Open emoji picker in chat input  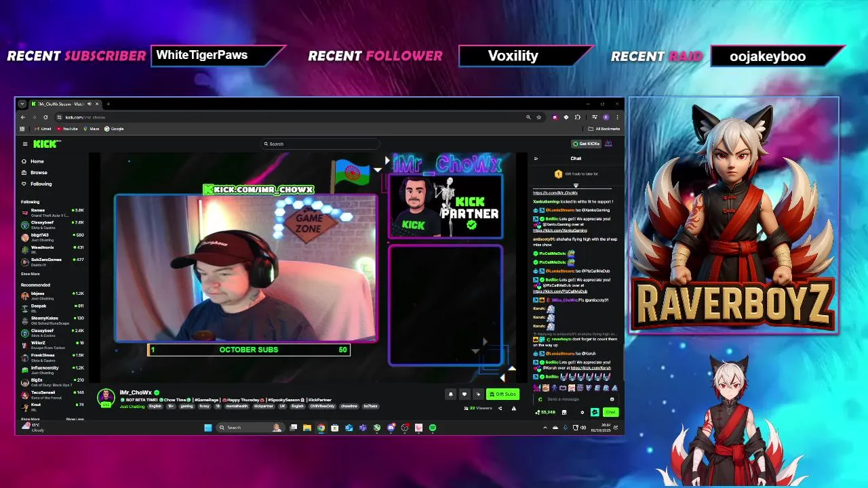[x=612, y=399]
